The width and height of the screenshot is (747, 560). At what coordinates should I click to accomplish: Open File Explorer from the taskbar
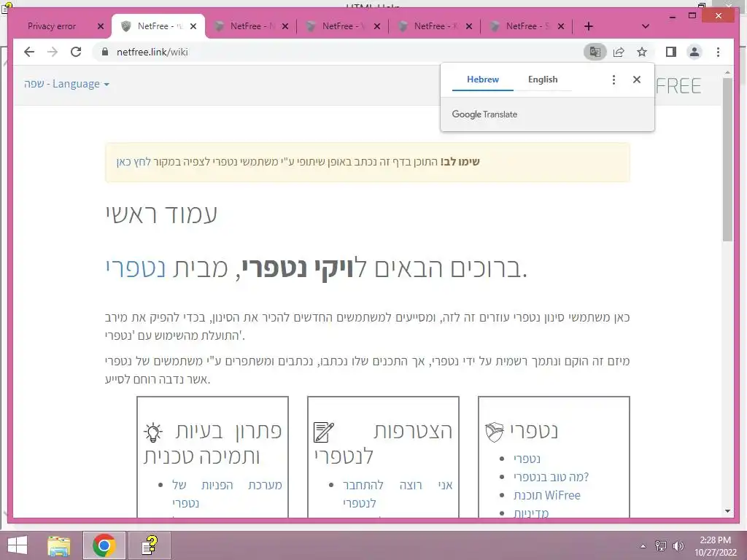pyautogui.click(x=59, y=545)
